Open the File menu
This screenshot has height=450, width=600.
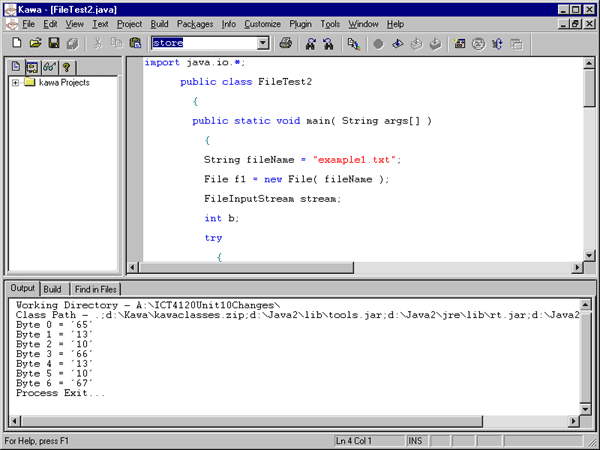pos(28,24)
